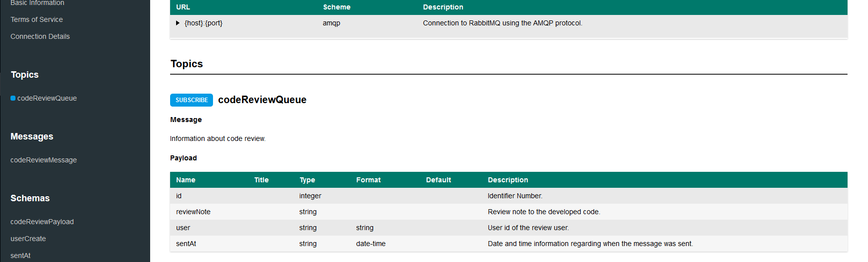Click the Topics heading in sidebar
Screen dimensions: 868x262
[24, 75]
